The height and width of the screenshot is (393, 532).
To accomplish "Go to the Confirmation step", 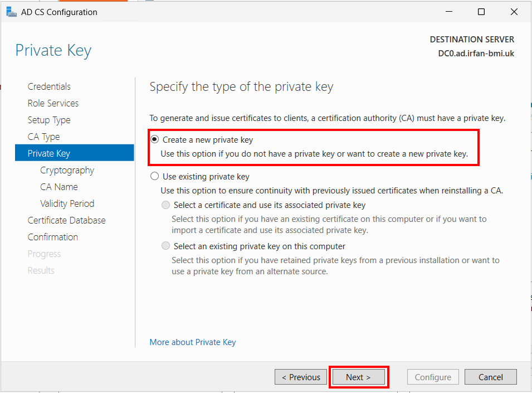I will 52,237.
